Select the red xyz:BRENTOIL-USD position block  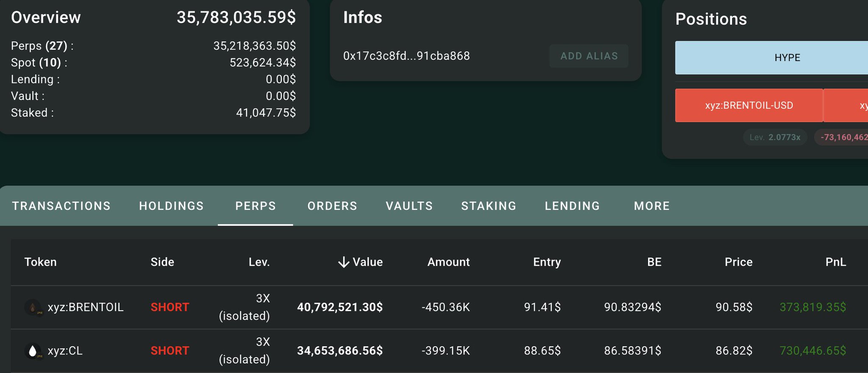(x=749, y=106)
